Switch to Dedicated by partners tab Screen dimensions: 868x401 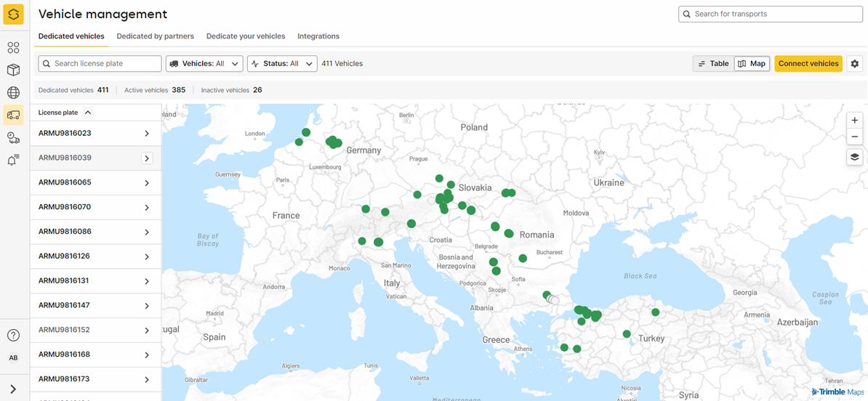(x=155, y=36)
